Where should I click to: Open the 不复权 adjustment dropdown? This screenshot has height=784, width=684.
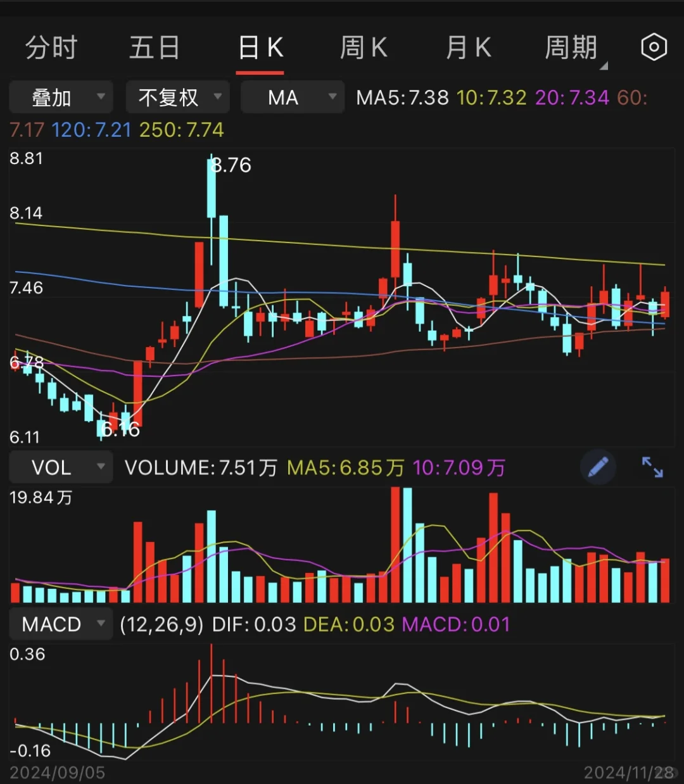(178, 98)
